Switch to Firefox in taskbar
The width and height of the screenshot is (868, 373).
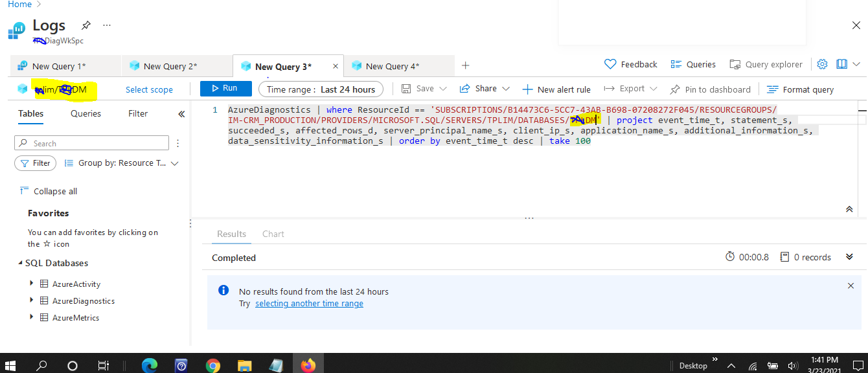point(308,365)
